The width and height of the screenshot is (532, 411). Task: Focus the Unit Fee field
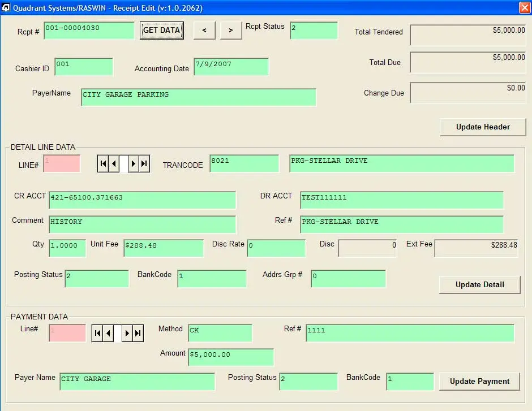(x=164, y=248)
